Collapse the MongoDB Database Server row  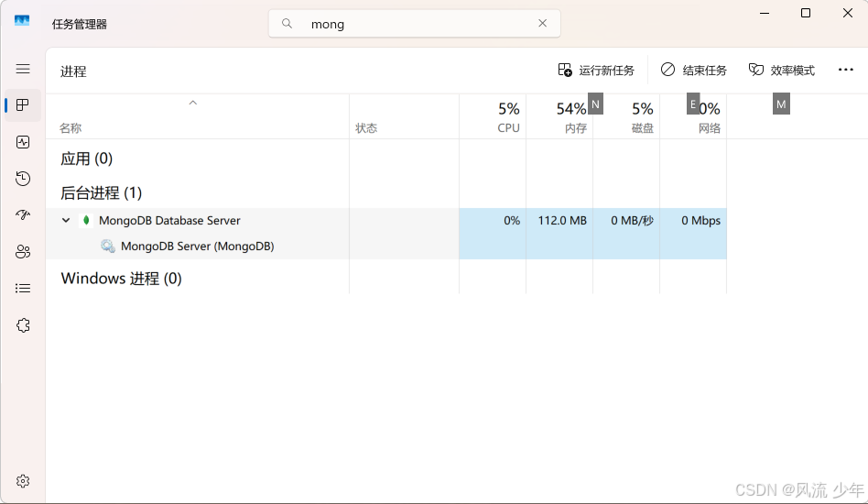pos(66,221)
